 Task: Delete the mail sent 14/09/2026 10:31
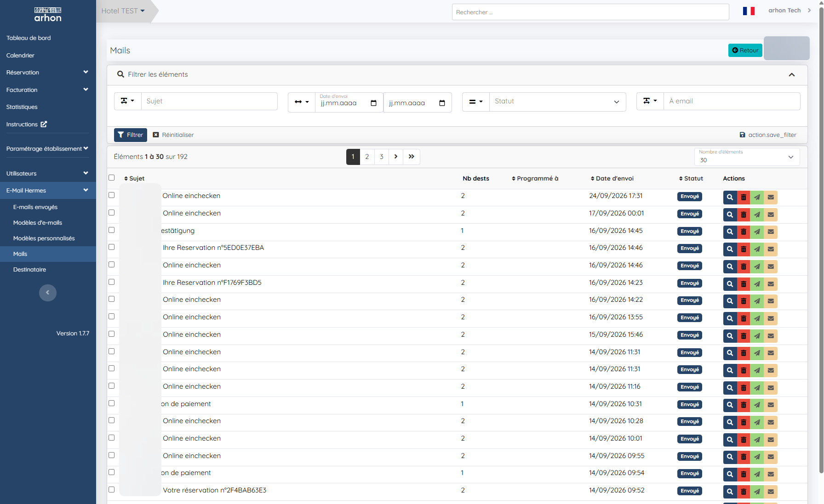(744, 405)
